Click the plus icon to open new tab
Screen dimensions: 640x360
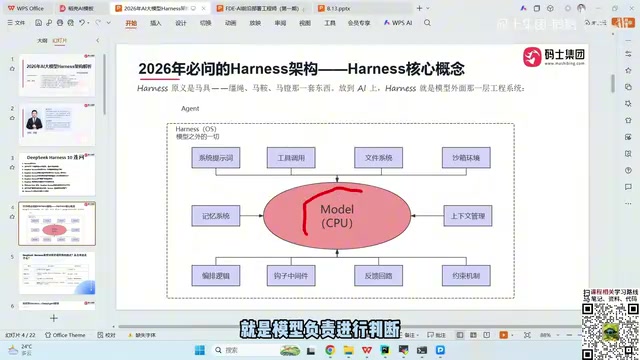(419, 8)
